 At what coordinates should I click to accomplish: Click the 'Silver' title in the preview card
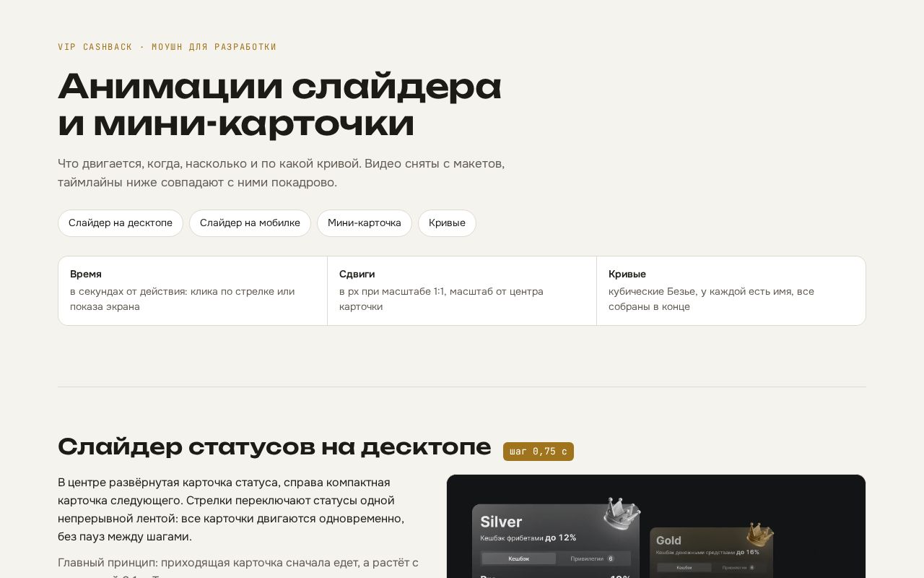click(501, 522)
